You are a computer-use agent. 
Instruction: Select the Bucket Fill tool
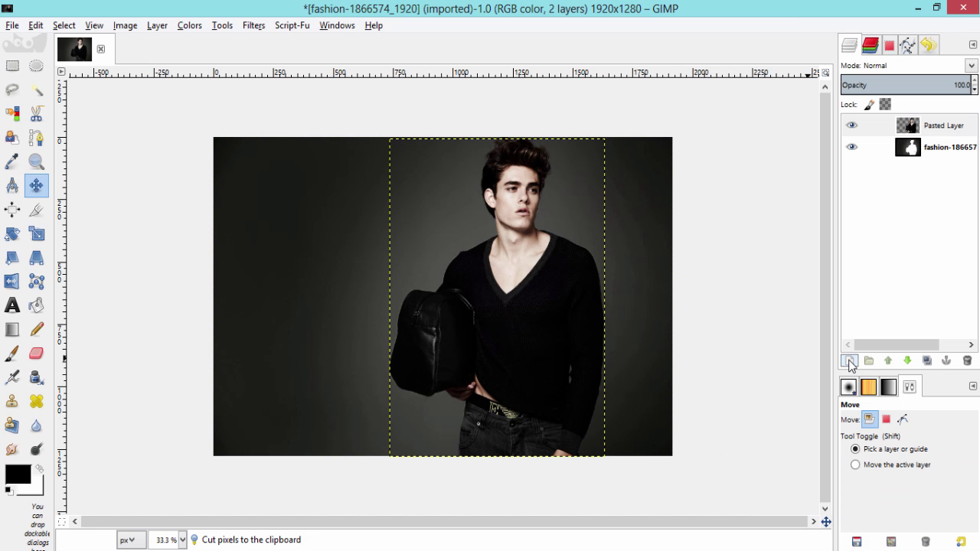(x=36, y=305)
